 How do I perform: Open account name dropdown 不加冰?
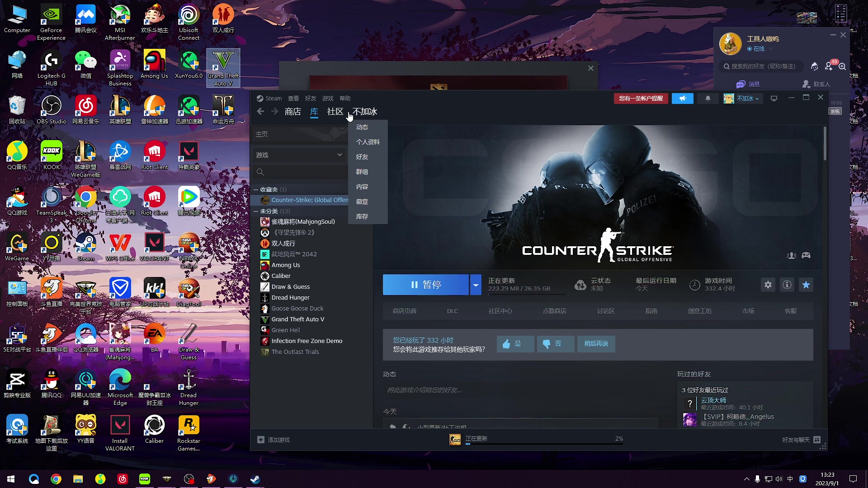tap(742, 98)
